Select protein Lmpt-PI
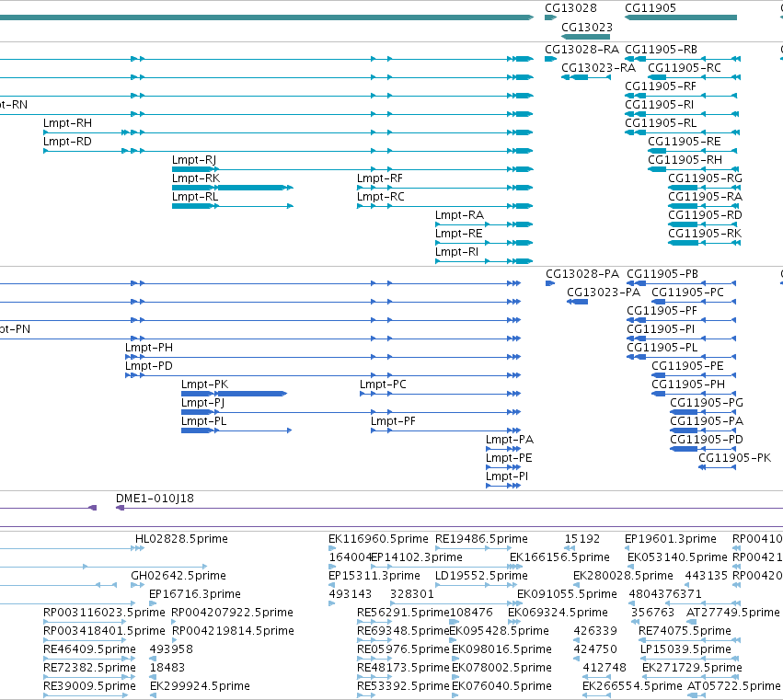This screenshot has height=700, width=783. coord(507,477)
